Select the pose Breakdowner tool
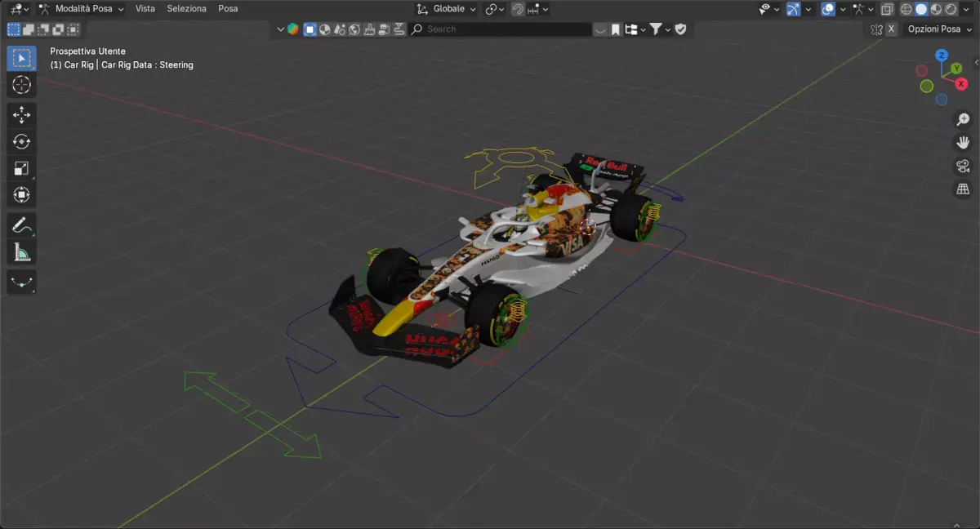Viewport: 980px width, 529px height. pos(22,282)
